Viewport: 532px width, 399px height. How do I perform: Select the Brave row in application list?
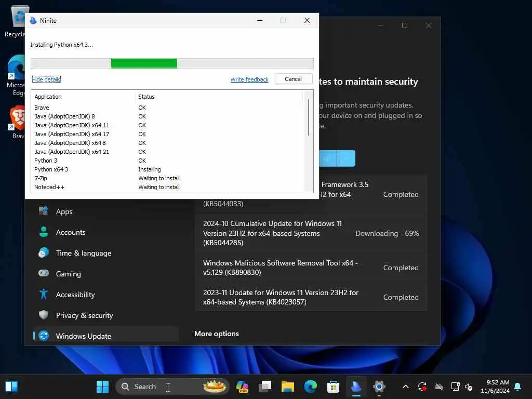pyautogui.click(x=168, y=108)
